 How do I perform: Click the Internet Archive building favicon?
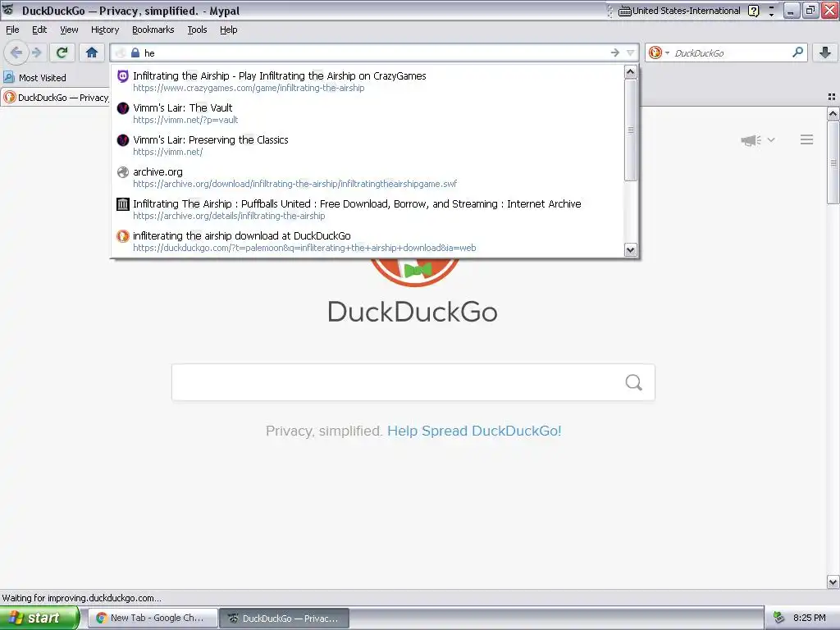pyautogui.click(x=123, y=204)
